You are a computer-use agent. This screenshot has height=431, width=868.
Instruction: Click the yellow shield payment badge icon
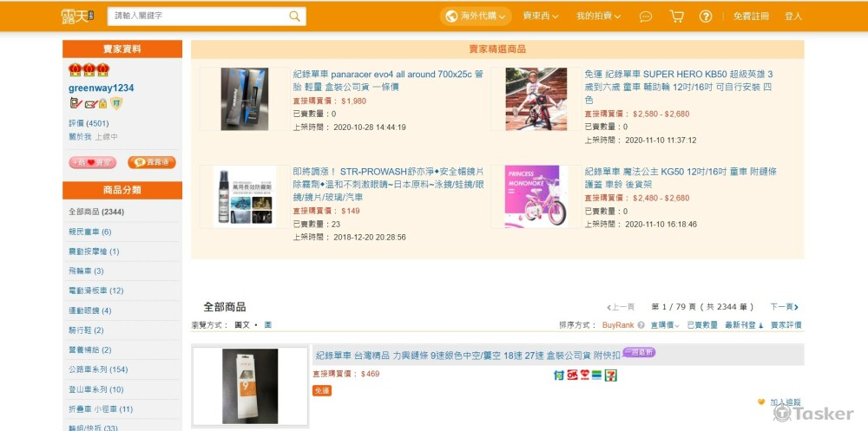click(x=116, y=103)
